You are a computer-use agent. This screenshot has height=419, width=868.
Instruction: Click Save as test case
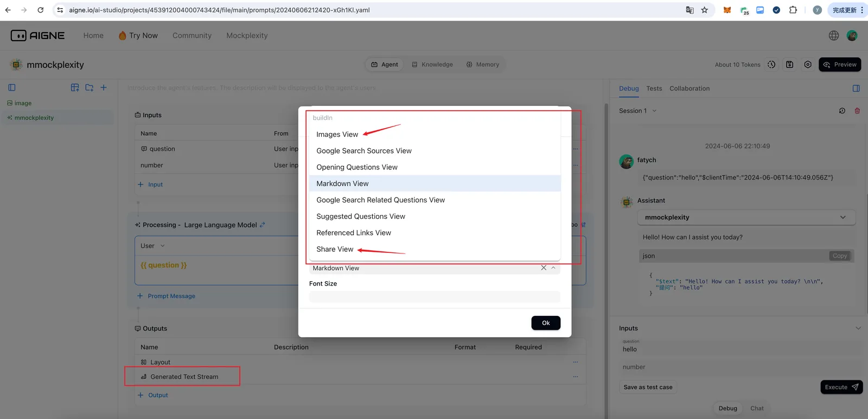(x=648, y=387)
